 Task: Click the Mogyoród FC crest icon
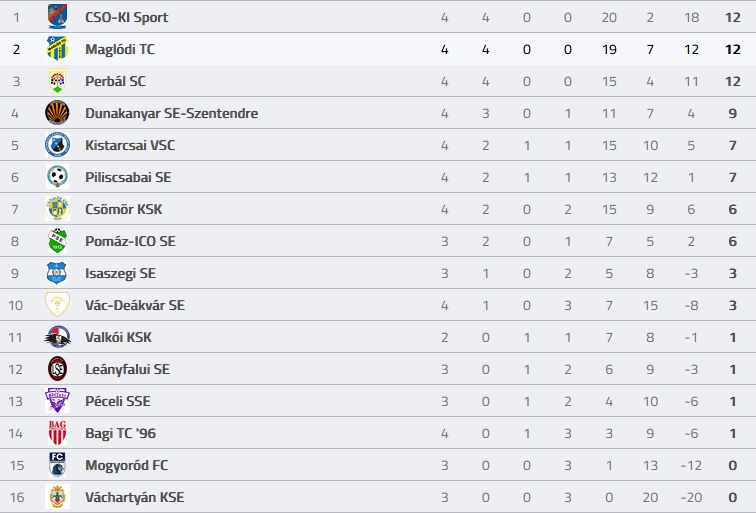(x=57, y=464)
